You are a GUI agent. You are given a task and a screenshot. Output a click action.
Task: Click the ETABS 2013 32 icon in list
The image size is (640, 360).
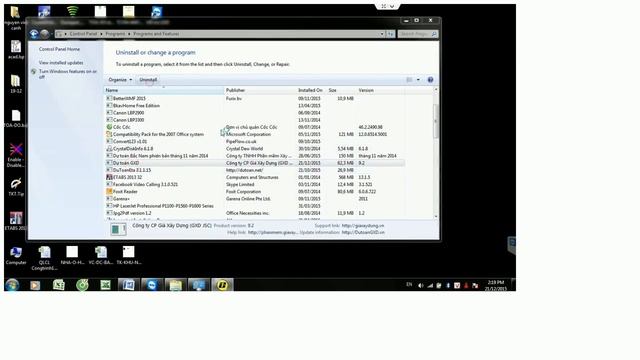tap(109, 177)
